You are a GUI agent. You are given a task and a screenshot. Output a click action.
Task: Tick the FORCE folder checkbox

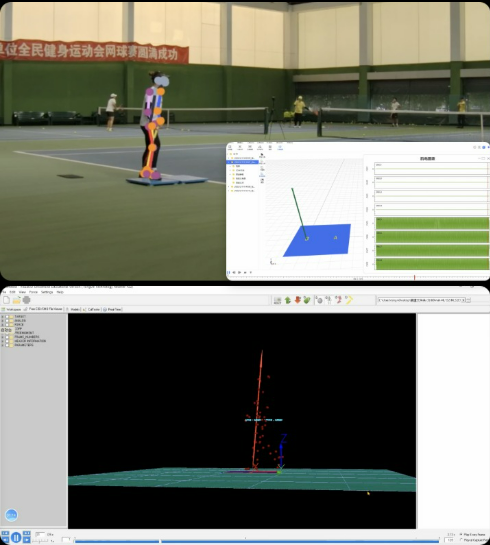point(7,325)
